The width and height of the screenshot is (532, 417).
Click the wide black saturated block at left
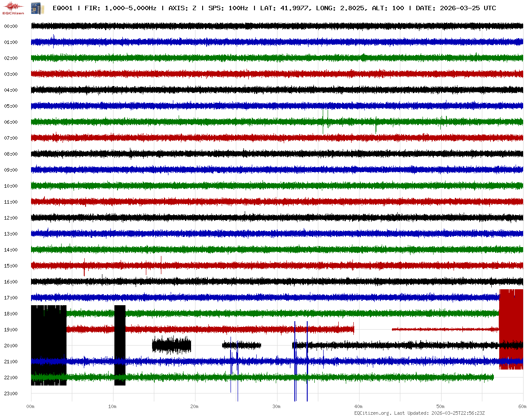pos(49,345)
